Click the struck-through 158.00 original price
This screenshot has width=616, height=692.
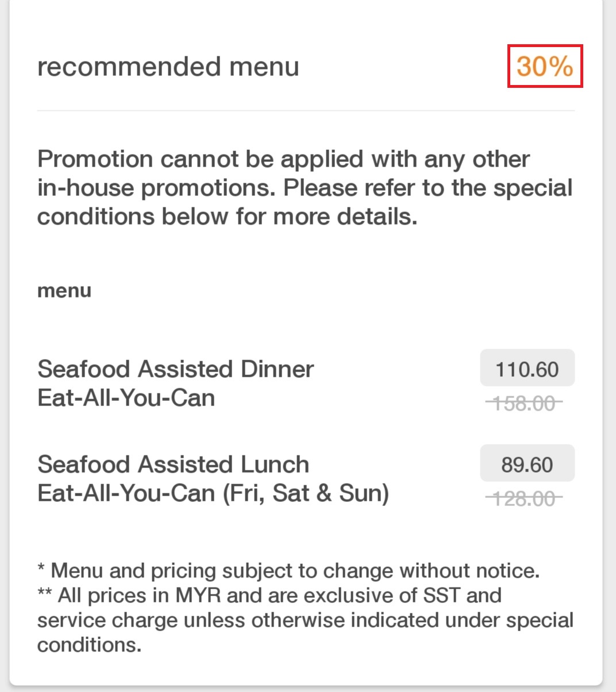pos(523,403)
